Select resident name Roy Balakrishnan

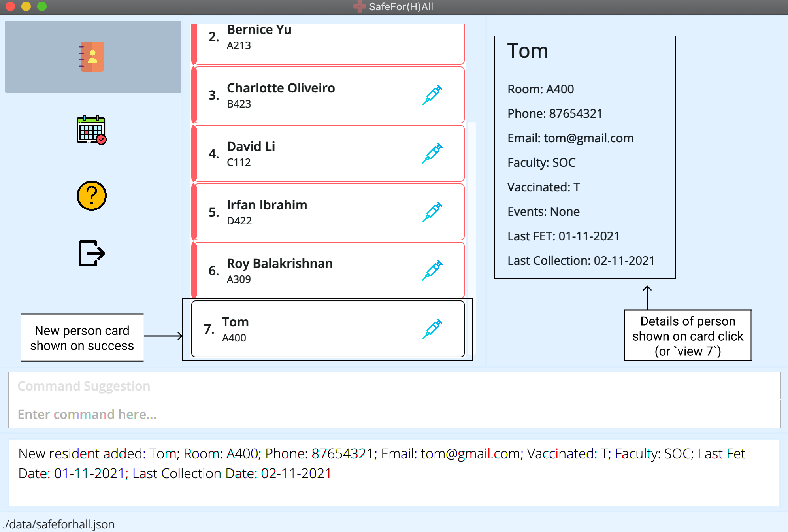pyautogui.click(x=279, y=263)
